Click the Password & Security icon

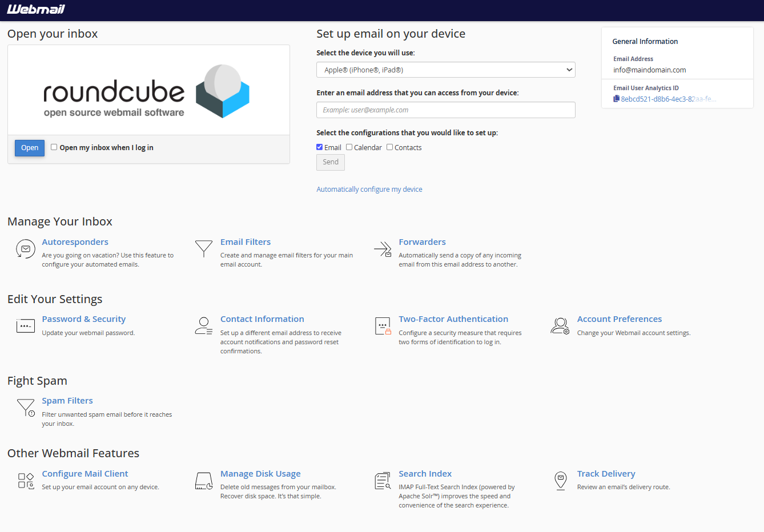coord(26,326)
